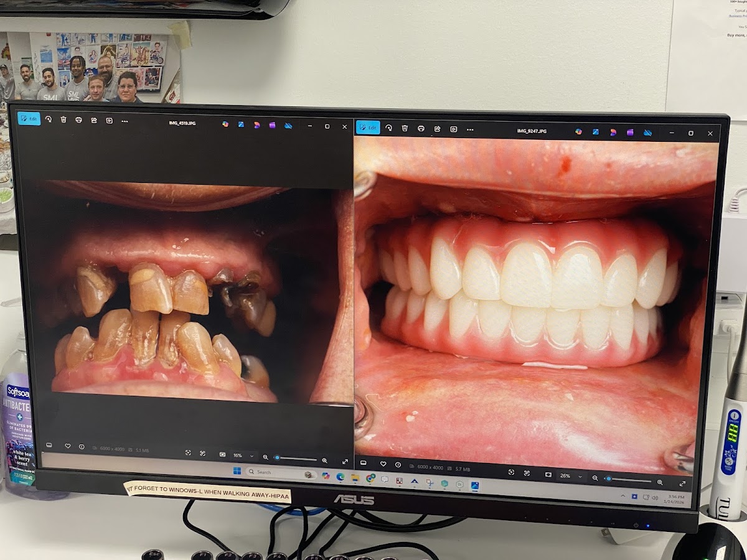The image size is (747, 560).
Task: Open the Photos app taskbar icon
Action: pyautogui.click(x=474, y=485)
